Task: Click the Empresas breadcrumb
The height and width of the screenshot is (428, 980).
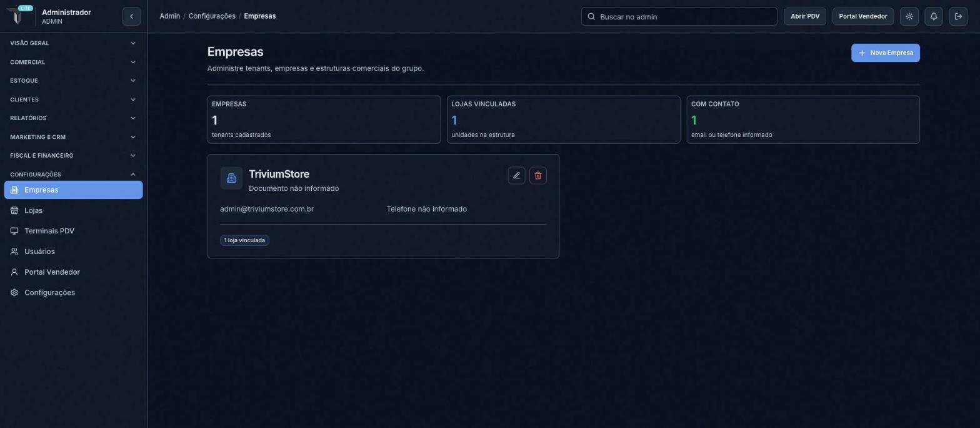Action: [x=259, y=16]
